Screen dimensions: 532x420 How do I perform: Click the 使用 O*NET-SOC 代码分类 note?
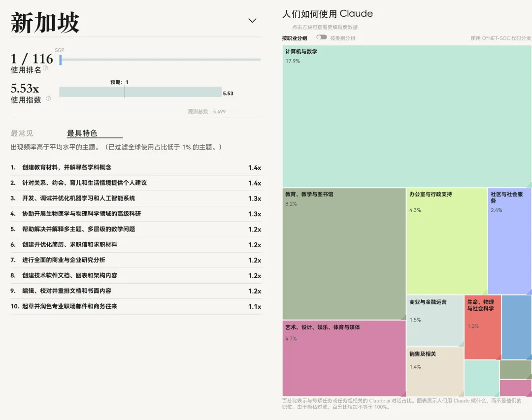501,38
